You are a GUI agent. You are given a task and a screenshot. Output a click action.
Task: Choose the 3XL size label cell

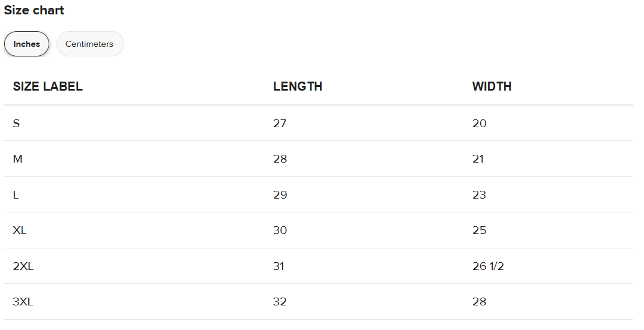(x=23, y=302)
